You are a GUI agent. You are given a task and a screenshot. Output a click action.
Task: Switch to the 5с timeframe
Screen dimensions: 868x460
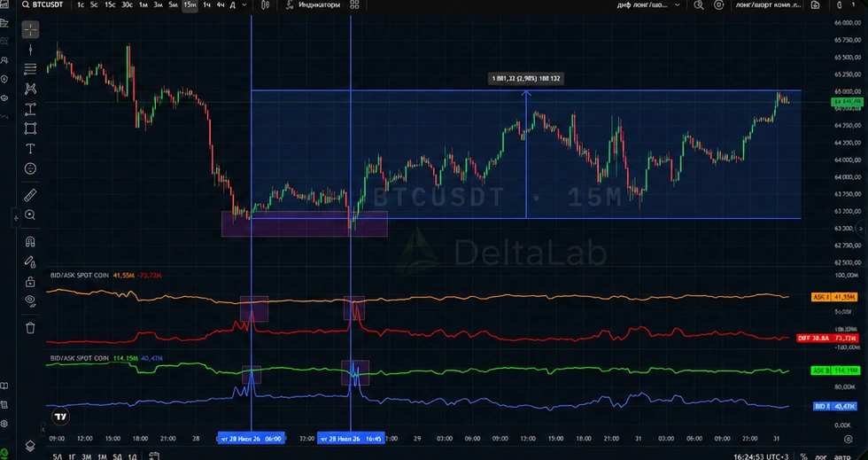(x=94, y=5)
